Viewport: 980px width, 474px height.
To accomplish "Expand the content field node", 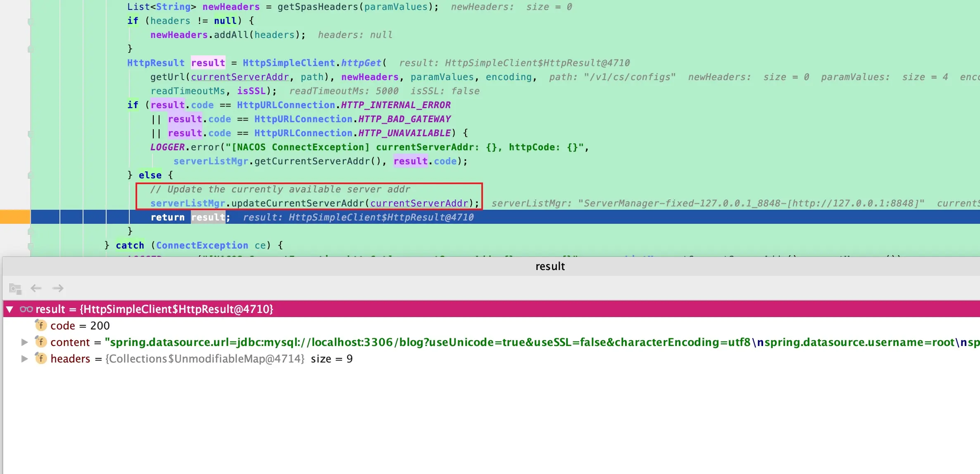I will coord(24,342).
